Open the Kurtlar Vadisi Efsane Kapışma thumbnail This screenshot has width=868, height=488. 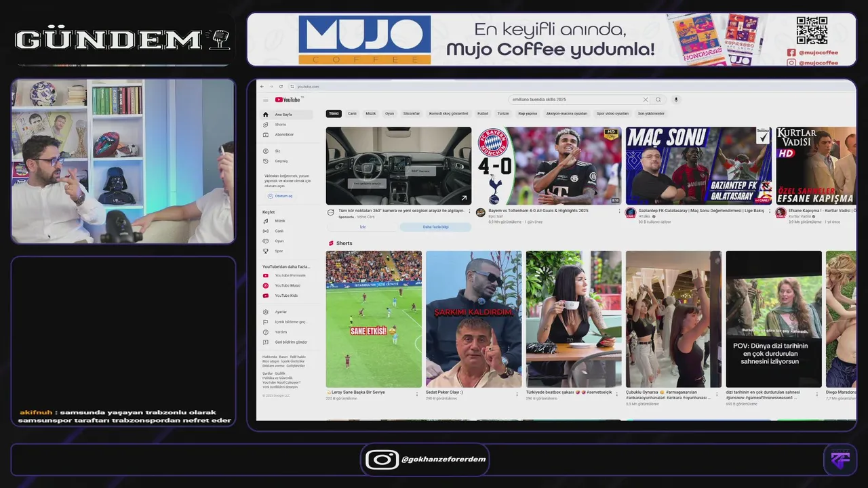coord(816,165)
